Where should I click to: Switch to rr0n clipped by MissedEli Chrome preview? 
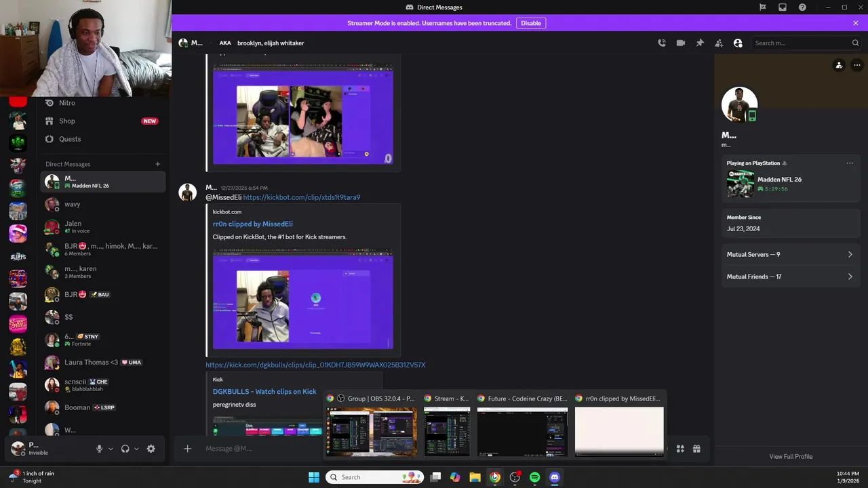click(x=619, y=426)
